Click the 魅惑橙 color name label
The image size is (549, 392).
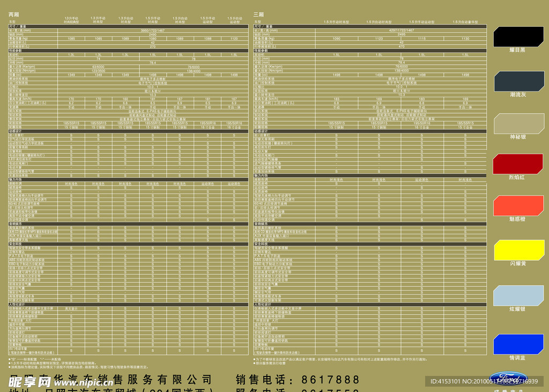[x=517, y=219]
